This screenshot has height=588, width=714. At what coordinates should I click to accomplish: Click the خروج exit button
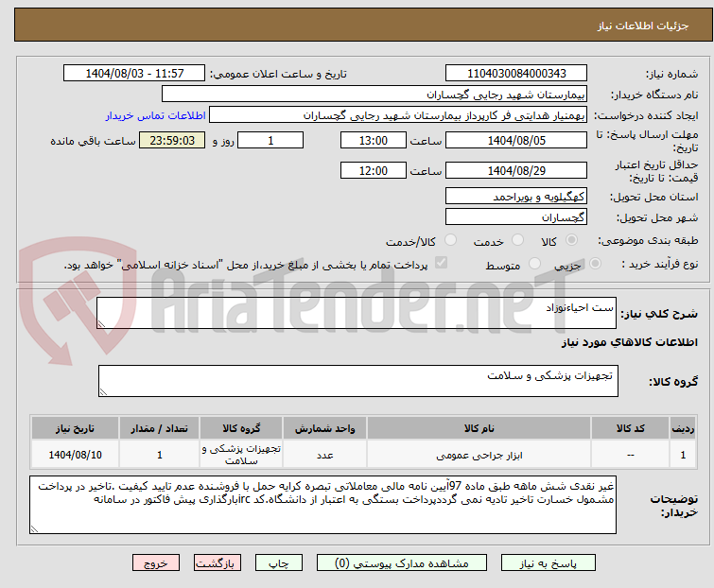point(156,563)
